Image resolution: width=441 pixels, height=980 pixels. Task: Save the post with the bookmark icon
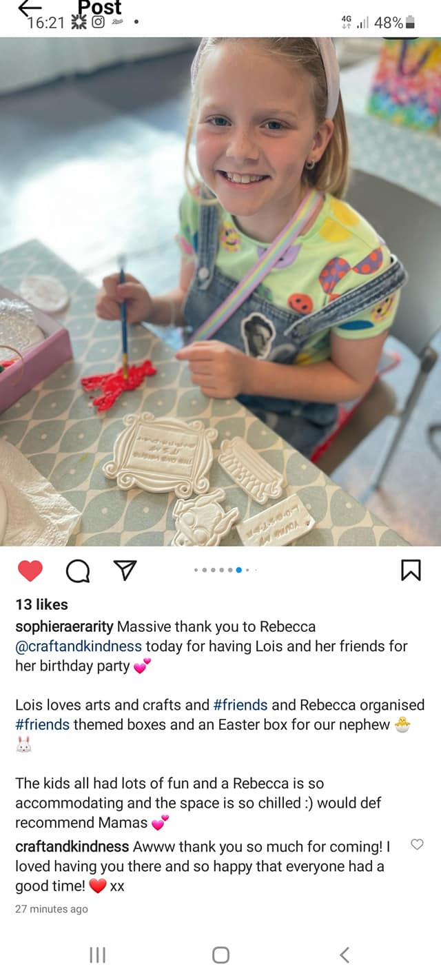tap(411, 570)
